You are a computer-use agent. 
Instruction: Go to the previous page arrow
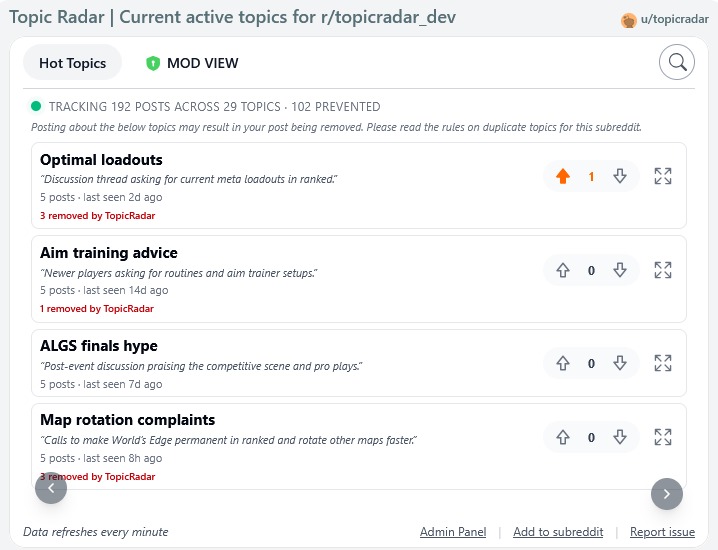pos(51,488)
